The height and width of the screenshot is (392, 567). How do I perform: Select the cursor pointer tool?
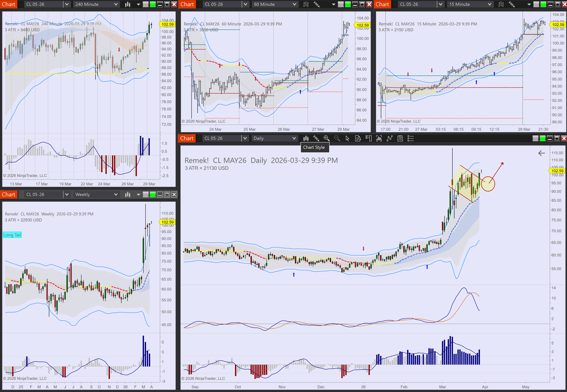347,139
